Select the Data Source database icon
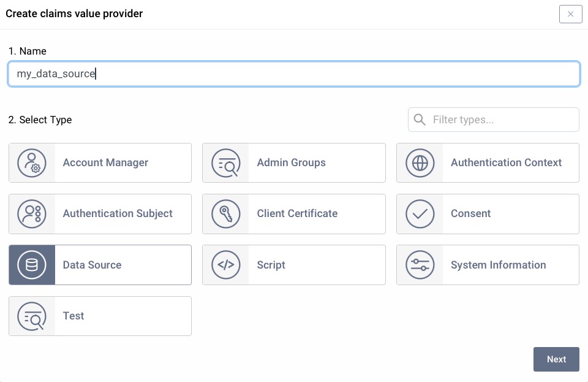 pyautogui.click(x=31, y=264)
